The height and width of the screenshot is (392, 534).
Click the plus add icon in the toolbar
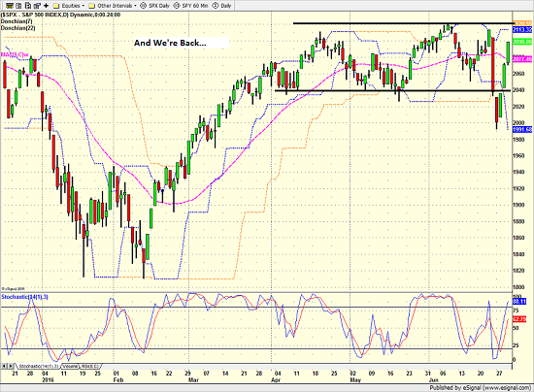tap(47, 6)
